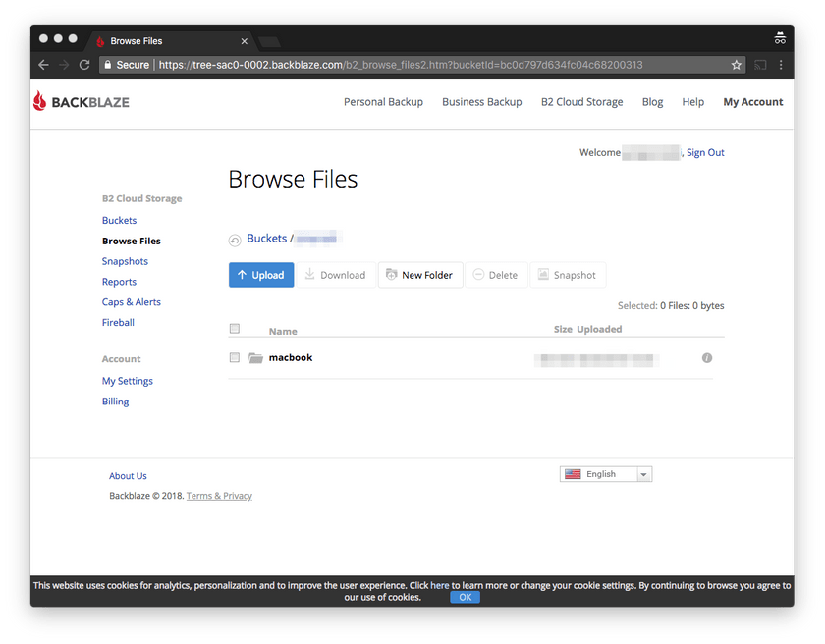Image resolution: width=825 pixels, height=644 pixels.
Task: Open the Help page
Action: (693, 102)
